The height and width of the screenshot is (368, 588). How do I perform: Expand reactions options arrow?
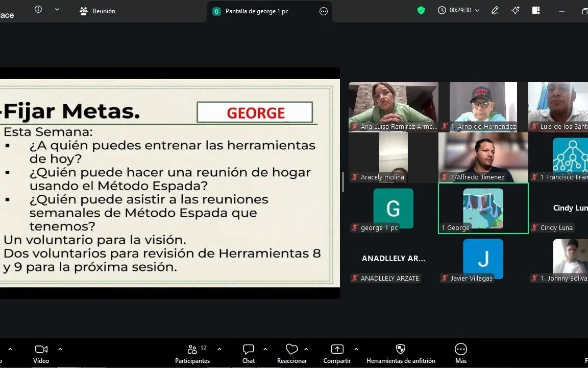[x=306, y=349]
